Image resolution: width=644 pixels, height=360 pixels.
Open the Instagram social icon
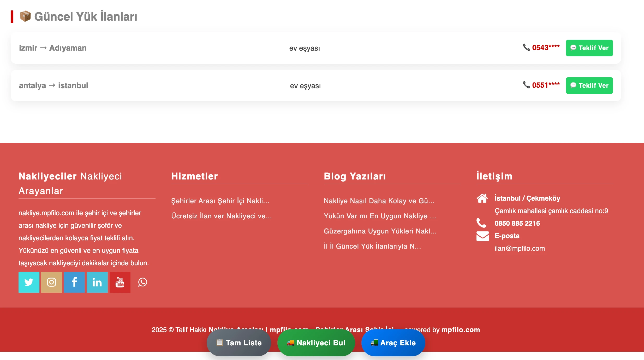[x=51, y=282]
